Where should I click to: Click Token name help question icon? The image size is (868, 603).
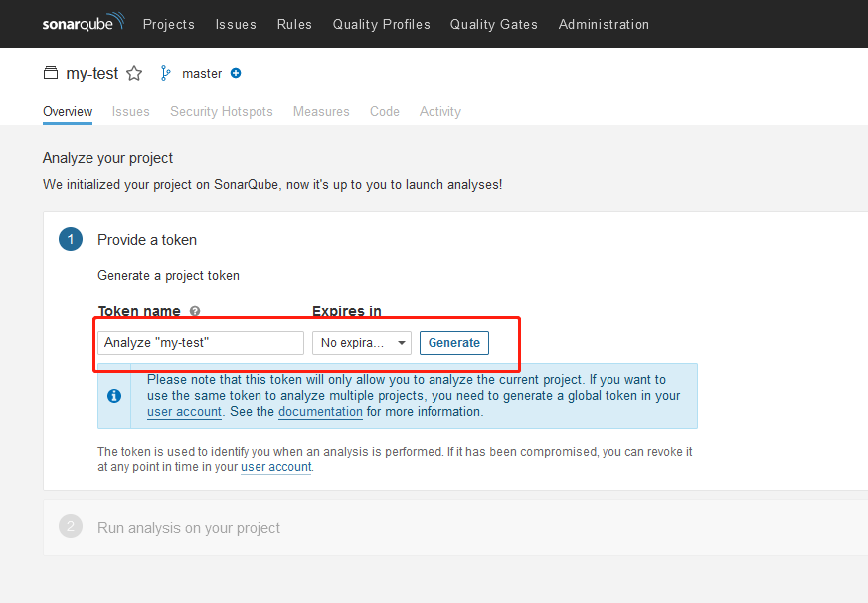(x=195, y=311)
